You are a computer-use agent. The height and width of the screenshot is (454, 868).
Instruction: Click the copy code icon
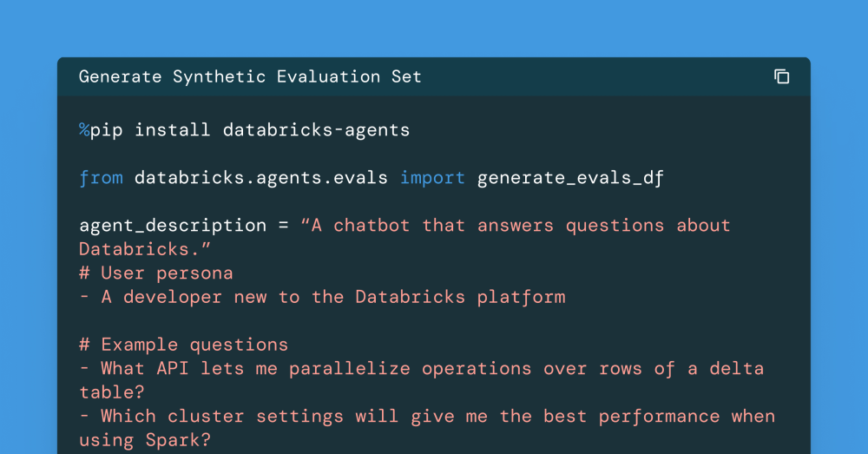click(x=781, y=76)
